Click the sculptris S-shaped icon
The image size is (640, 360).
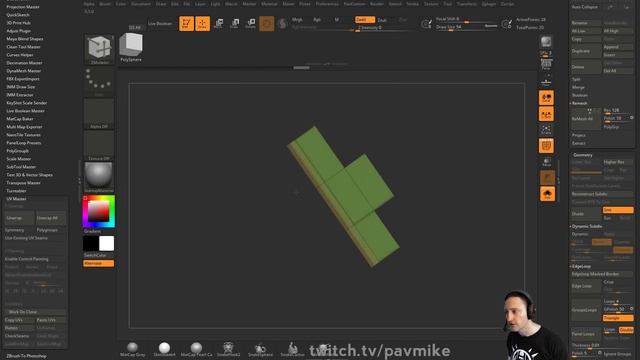point(282,24)
